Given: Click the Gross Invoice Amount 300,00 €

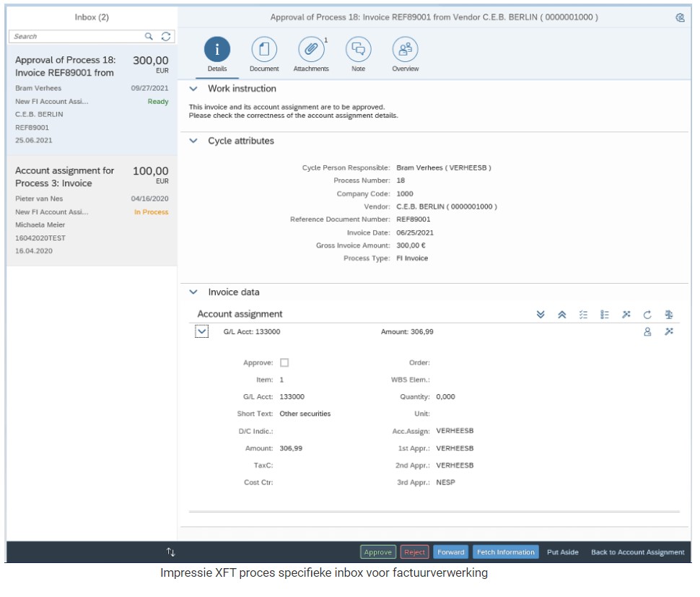Looking at the screenshot, I should click(411, 245).
